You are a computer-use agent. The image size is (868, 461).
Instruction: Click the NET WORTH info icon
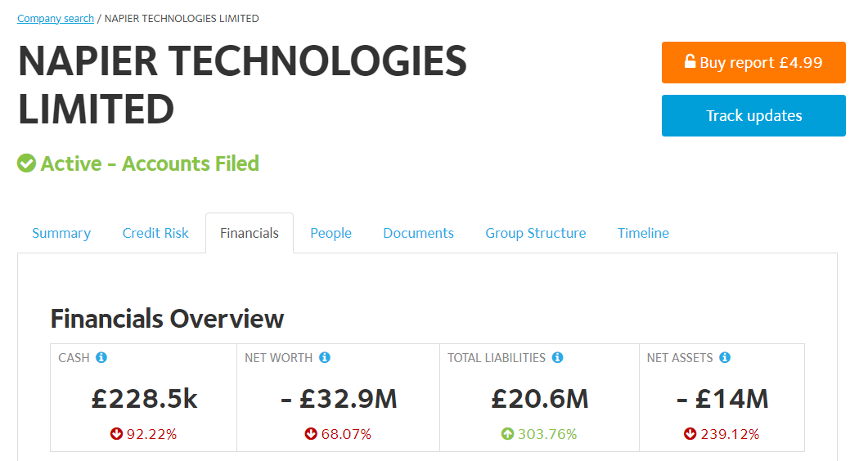point(325,358)
